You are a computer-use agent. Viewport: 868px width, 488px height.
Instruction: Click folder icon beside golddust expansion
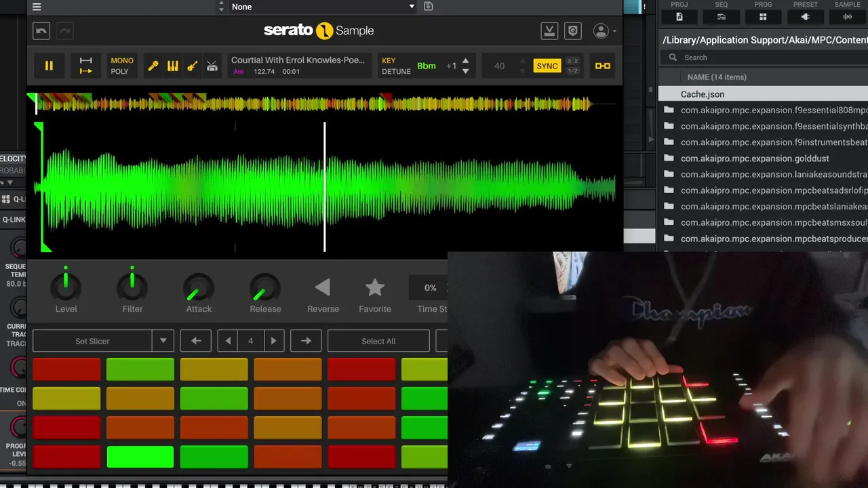click(x=669, y=158)
